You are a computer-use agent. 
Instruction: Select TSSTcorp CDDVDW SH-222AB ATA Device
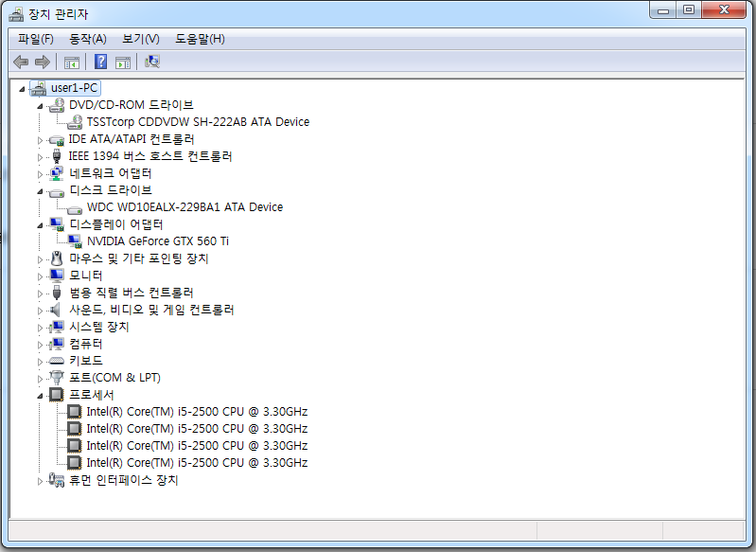(x=197, y=122)
